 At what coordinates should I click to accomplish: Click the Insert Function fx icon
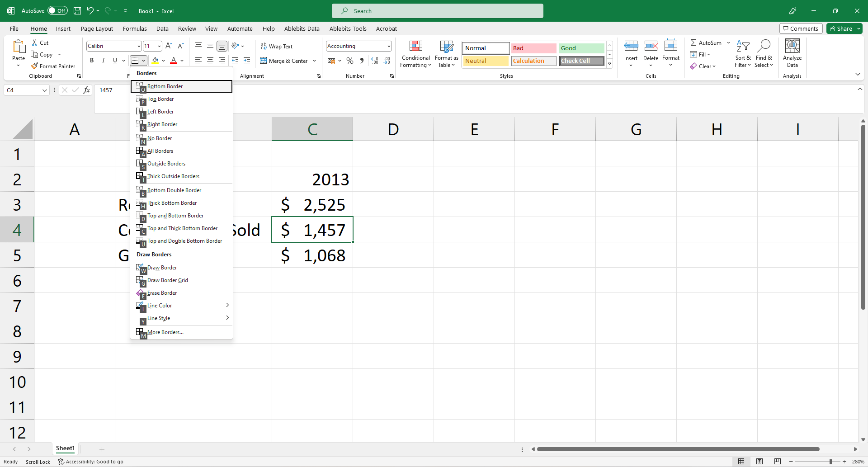(86, 90)
